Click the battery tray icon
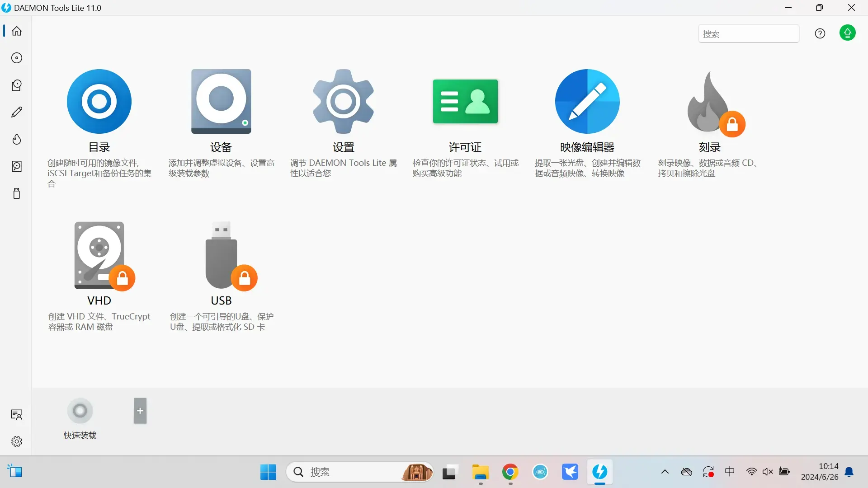This screenshot has width=868, height=488. 784,472
